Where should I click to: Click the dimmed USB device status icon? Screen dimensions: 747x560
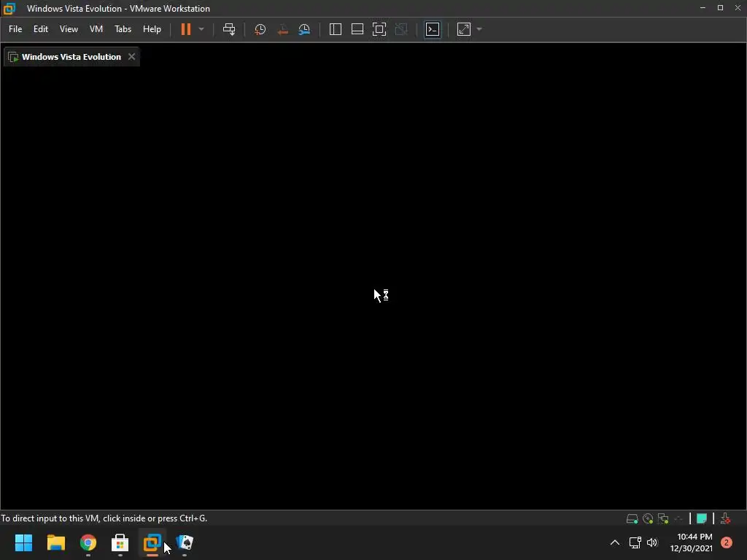pyautogui.click(x=679, y=518)
